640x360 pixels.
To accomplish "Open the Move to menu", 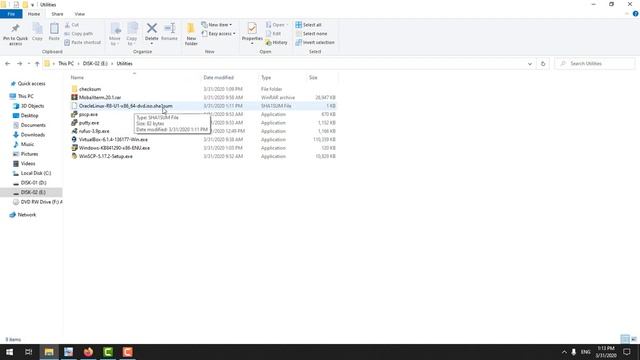I will [x=115, y=34].
